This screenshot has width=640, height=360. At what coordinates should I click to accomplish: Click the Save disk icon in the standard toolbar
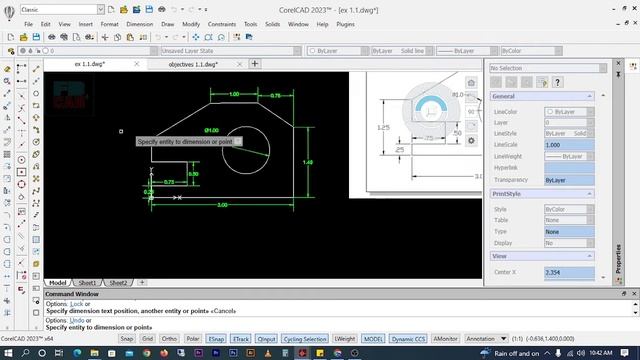tap(36, 37)
